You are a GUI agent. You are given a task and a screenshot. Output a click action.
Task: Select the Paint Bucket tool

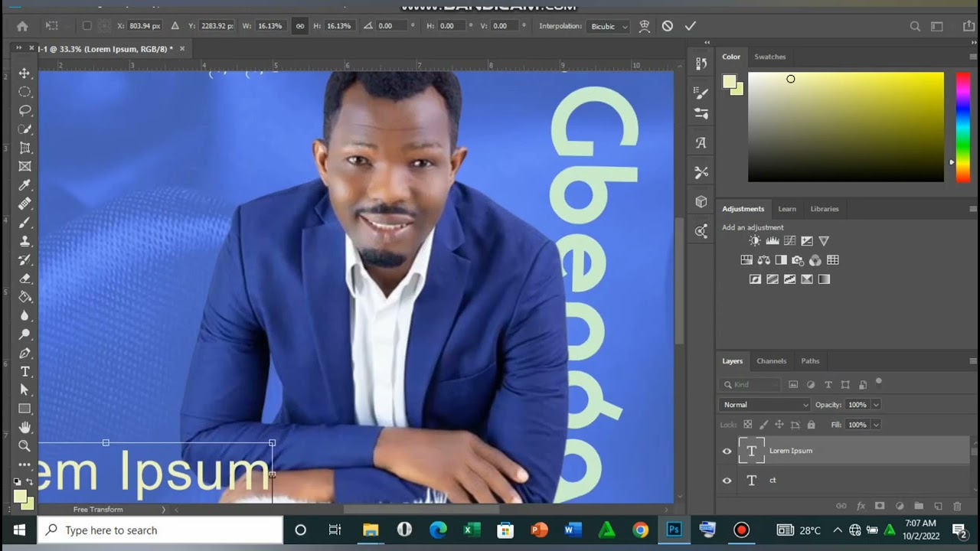pos(24,297)
